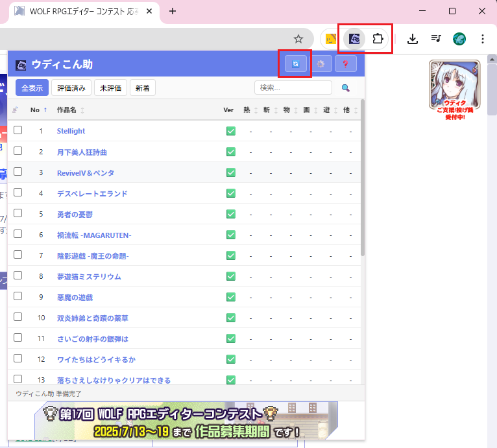Sort the list by 作品名 column
Image resolution: width=497 pixels, height=448 pixels.
(x=70, y=110)
